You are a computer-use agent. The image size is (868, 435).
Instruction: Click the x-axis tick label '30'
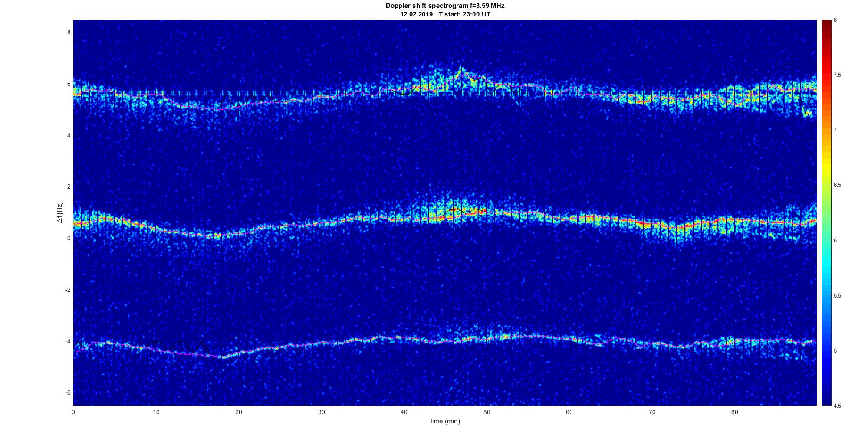coord(321,412)
